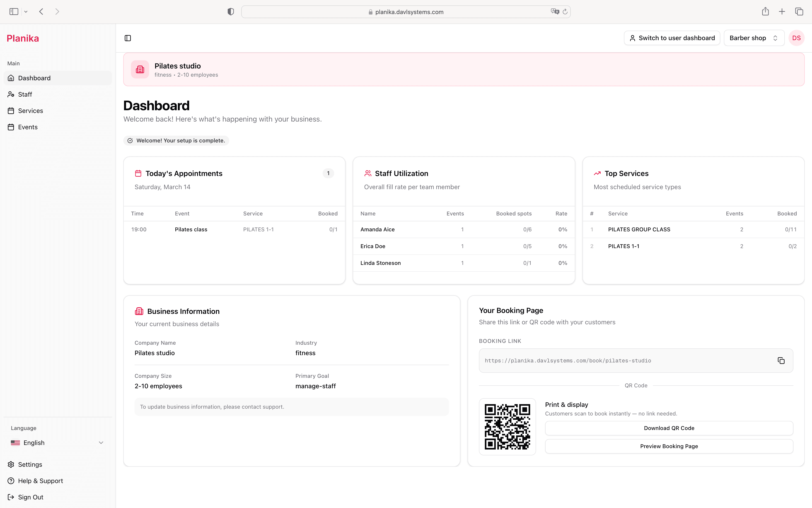Click the Top Services trend icon
The width and height of the screenshot is (812, 508).
[x=597, y=173]
